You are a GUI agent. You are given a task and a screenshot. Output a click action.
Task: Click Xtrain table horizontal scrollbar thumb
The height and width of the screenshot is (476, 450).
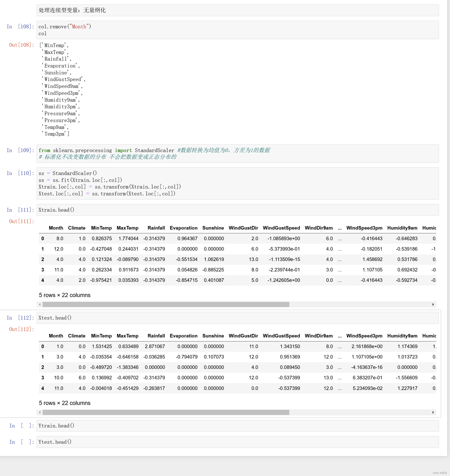point(166,304)
